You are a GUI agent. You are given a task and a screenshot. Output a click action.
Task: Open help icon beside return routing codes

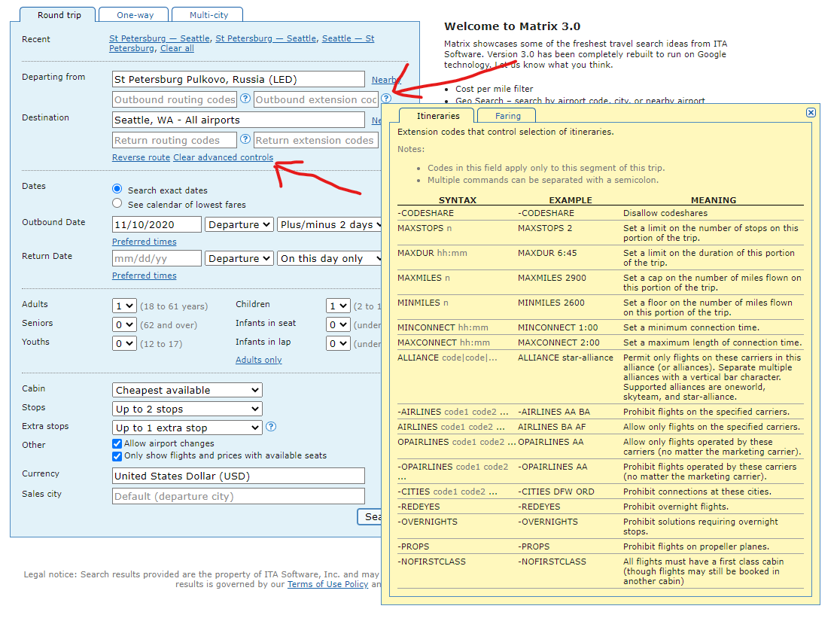(x=245, y=139)
